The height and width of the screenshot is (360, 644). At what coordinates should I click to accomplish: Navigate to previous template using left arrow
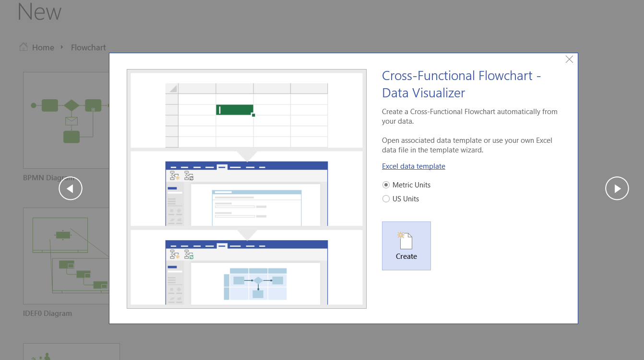pos(71,188)
